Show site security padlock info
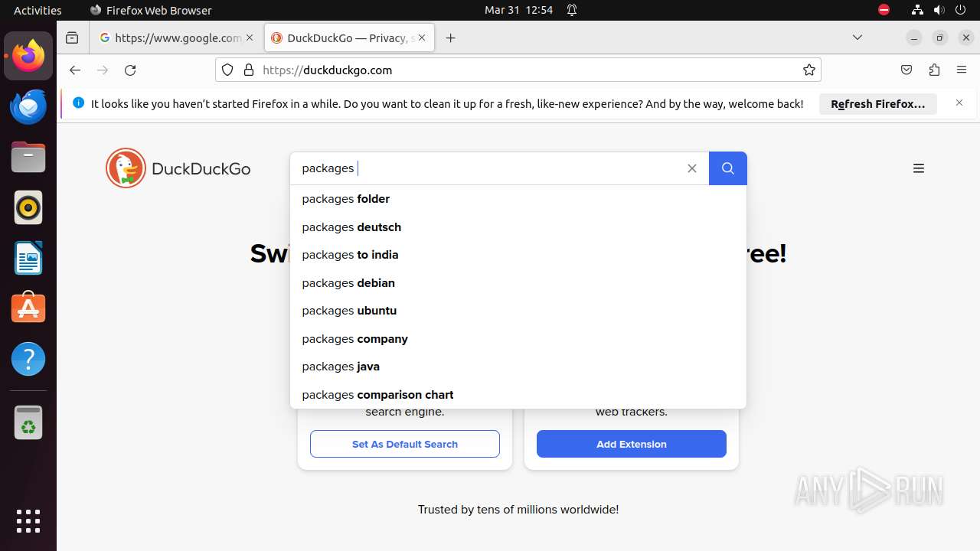 pyautogui.click(x=248, y=70)
